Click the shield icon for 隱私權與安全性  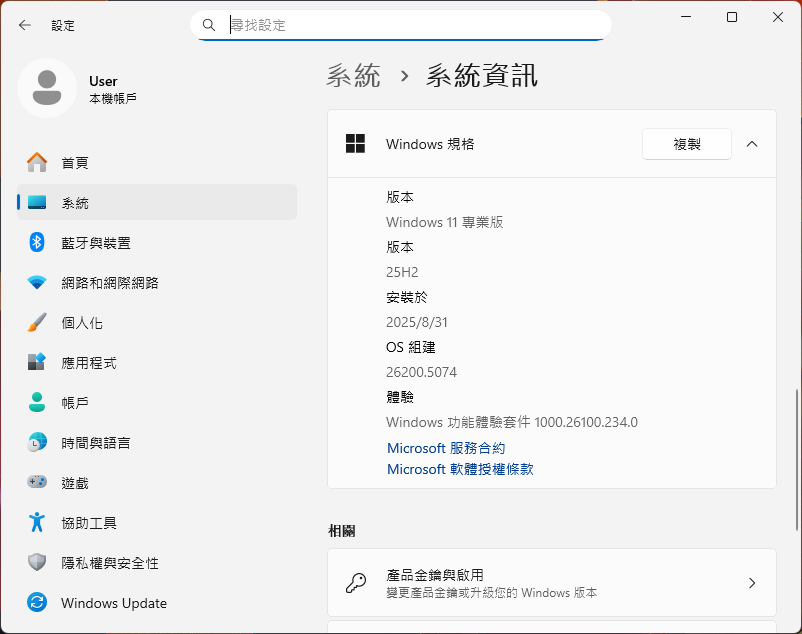click(x=37, y=562)
